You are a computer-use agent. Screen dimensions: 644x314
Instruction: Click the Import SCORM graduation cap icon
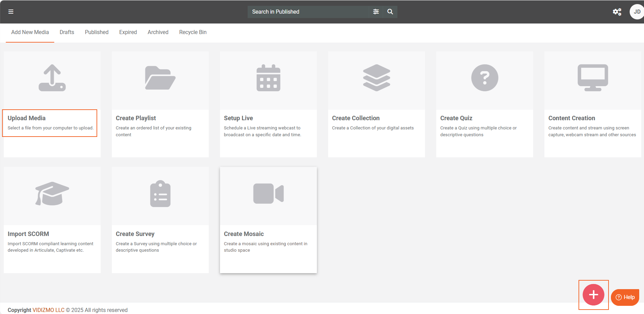tap(52, 193)
